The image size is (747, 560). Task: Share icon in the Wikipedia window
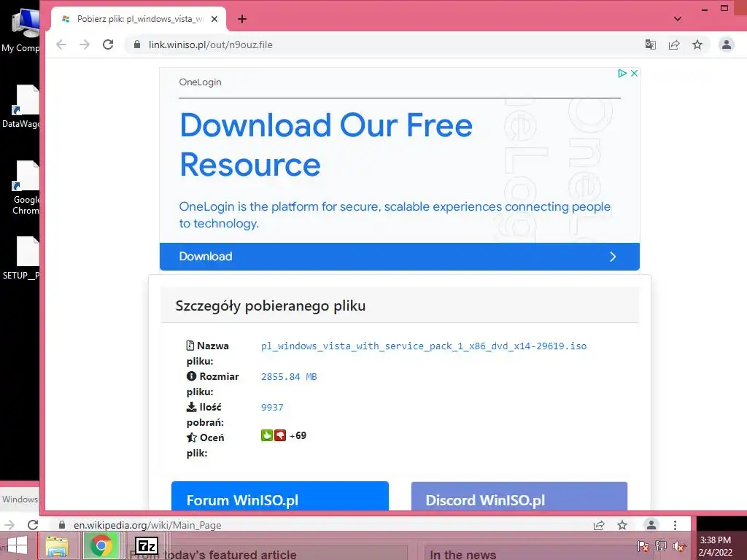(599, 525)
